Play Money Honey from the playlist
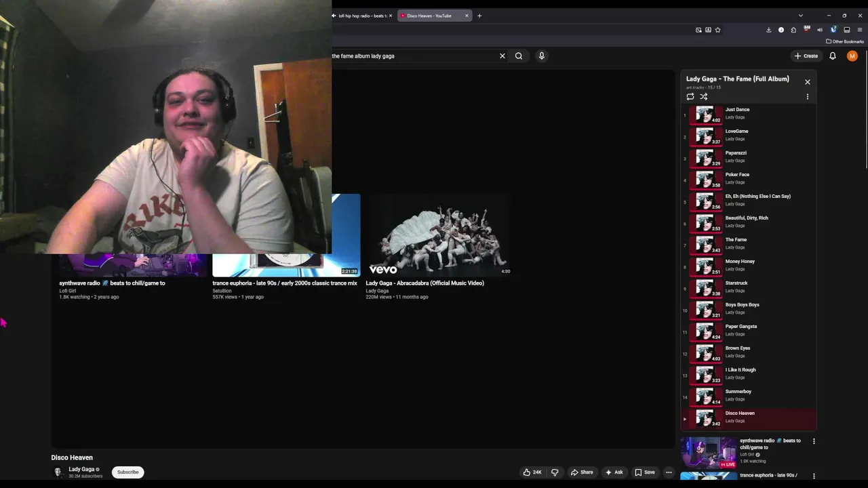The image size is (868, 488). point(749,267)
